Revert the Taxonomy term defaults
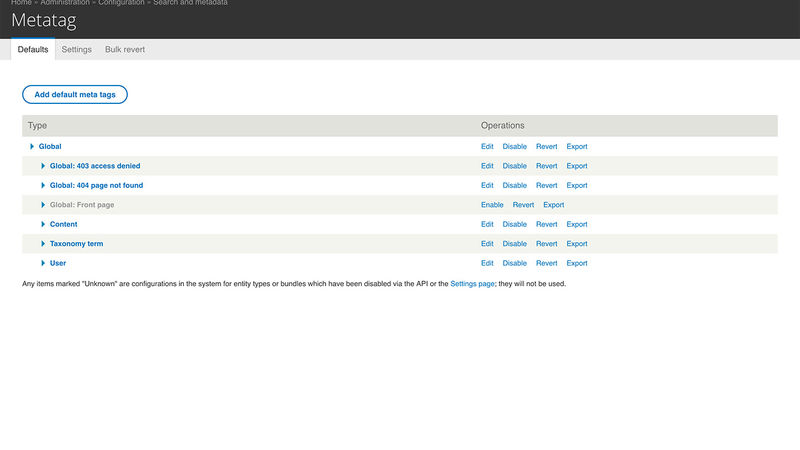This screenshot has width=800, height=450. pyautogui.click(x=546, y=243)
